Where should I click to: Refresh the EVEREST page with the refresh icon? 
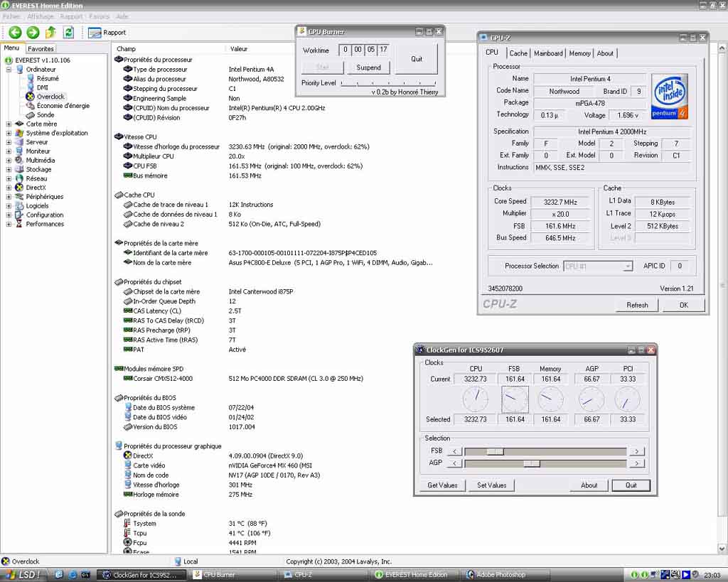click(x=68, y=33)
